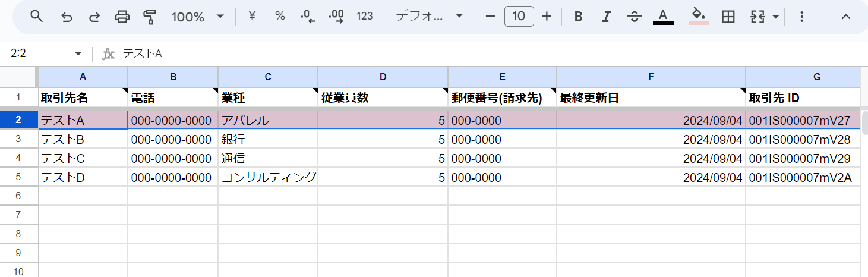Select cell with ID 001IS000007mV27
Viewport: 868px width, 277px height.
coord(803,120)
